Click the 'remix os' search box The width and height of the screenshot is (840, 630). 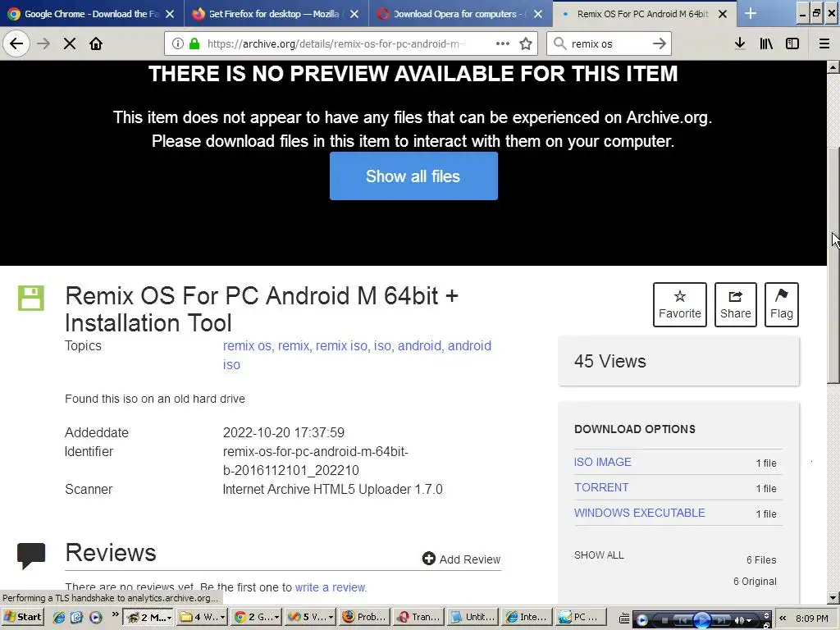pyautogui.click(x=609, y=44)
